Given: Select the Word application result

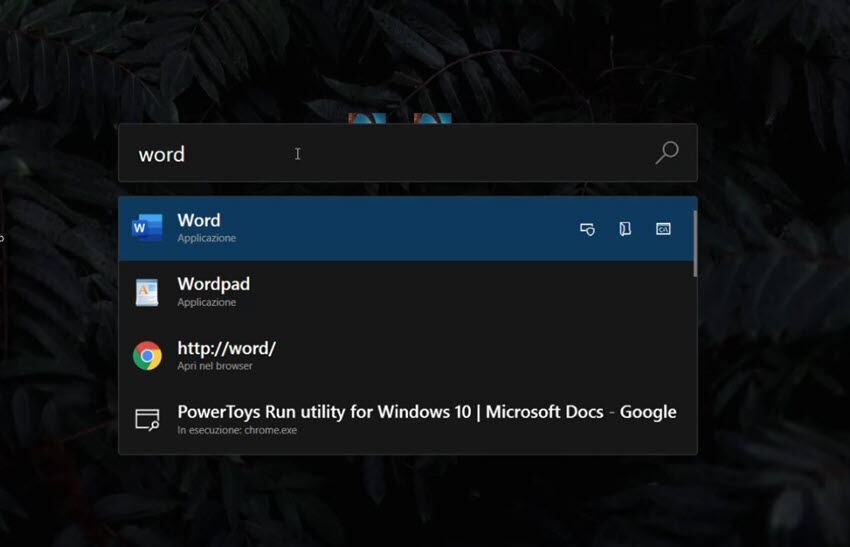Looking at the screenshot, I should click(405, 228).
